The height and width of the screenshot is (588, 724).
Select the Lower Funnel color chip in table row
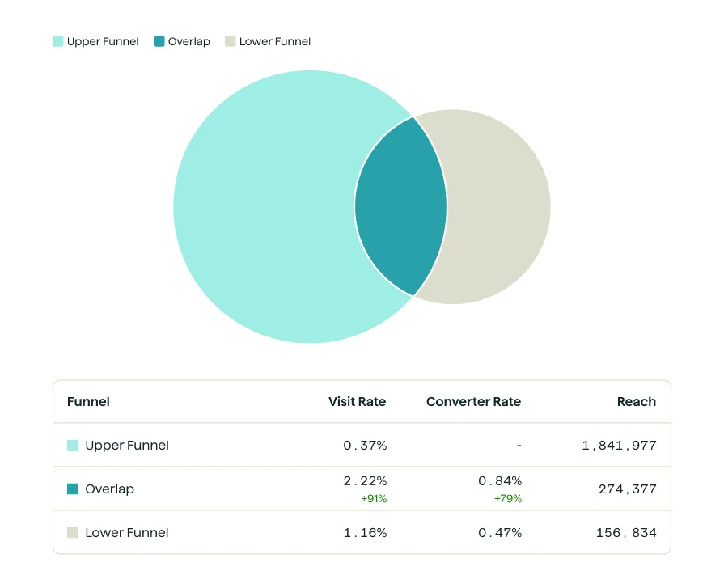point(72,532)
